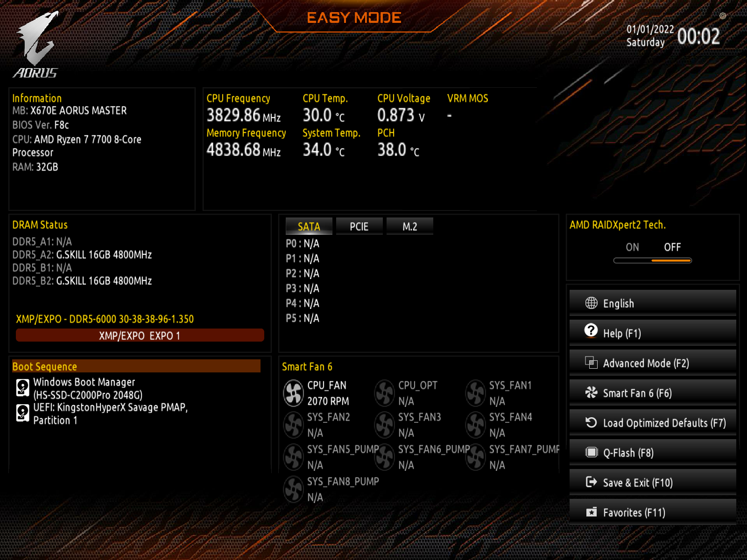Click the question mark Help icon

(591, 330)
